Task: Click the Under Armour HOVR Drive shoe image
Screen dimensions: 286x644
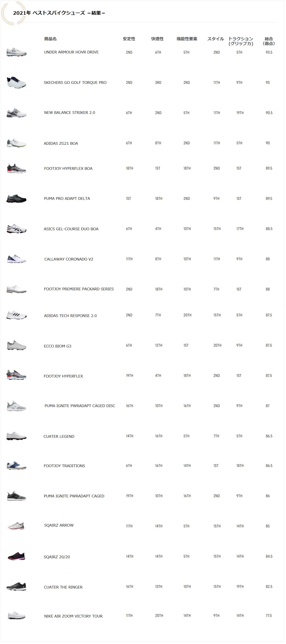Action: click(x=16, y=52)
